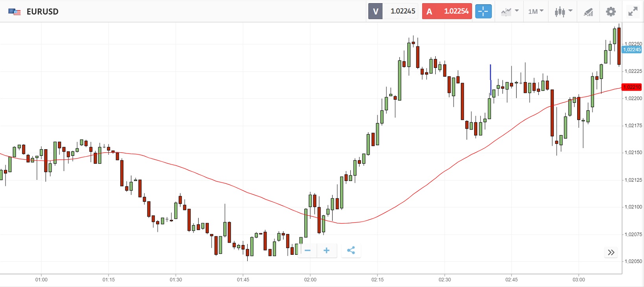Click the 02:00 time axis label
The image size is (644, 287).
pyautogui.click(x=310, y=280)
